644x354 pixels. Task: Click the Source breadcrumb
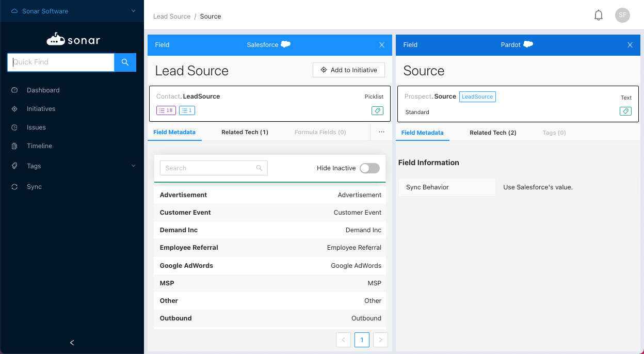pyautogui.click(x=210, y=17)
